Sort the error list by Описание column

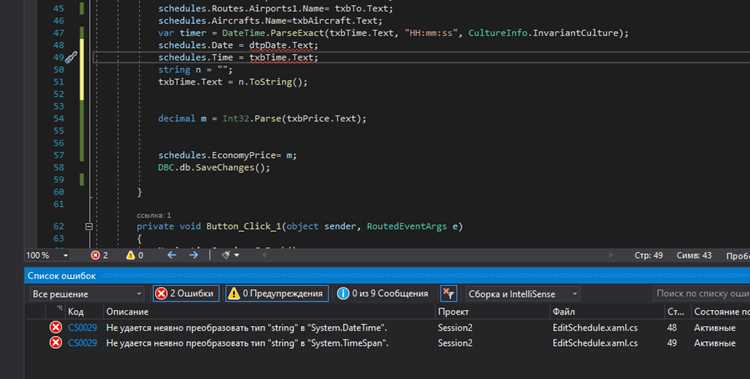127,312
